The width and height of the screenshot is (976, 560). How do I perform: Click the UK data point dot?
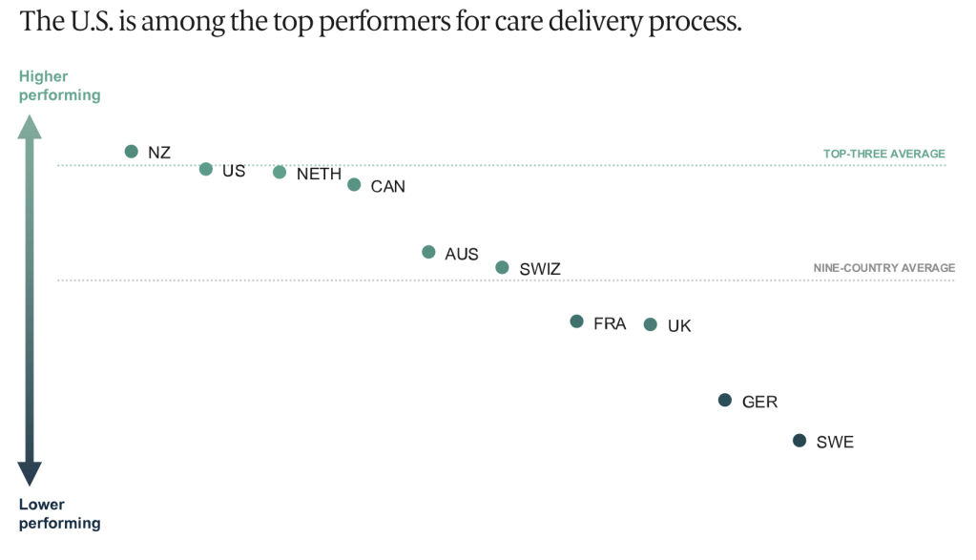tap(651, 324)
